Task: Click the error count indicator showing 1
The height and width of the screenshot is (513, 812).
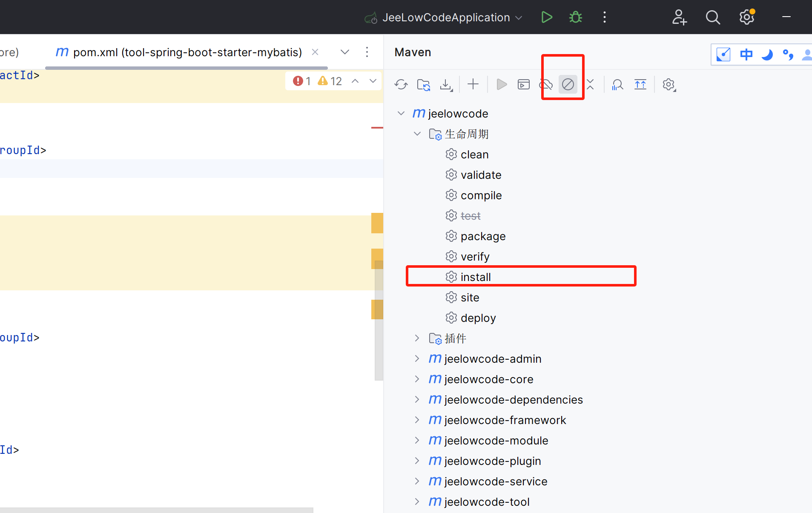Action: 302,81
